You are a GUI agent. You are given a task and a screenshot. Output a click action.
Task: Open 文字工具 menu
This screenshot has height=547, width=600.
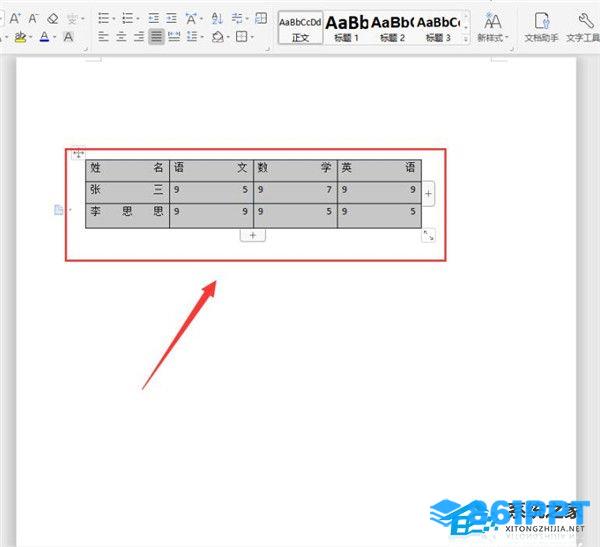[583, 28]
